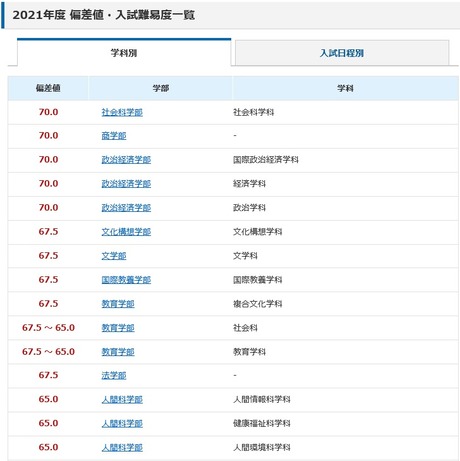Open 教育学部 link in 社会科 row
The image size is (460, 461).
click(118, 328)
